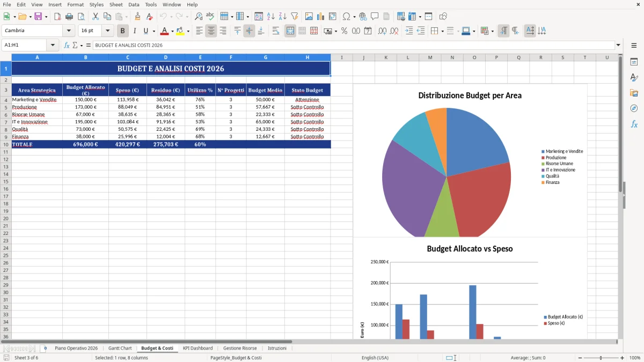Viewport: 644px width, 362px height.
Task: Toggle Merge and Center Cells
Action: pyautogui.click(x=290, y=31)
